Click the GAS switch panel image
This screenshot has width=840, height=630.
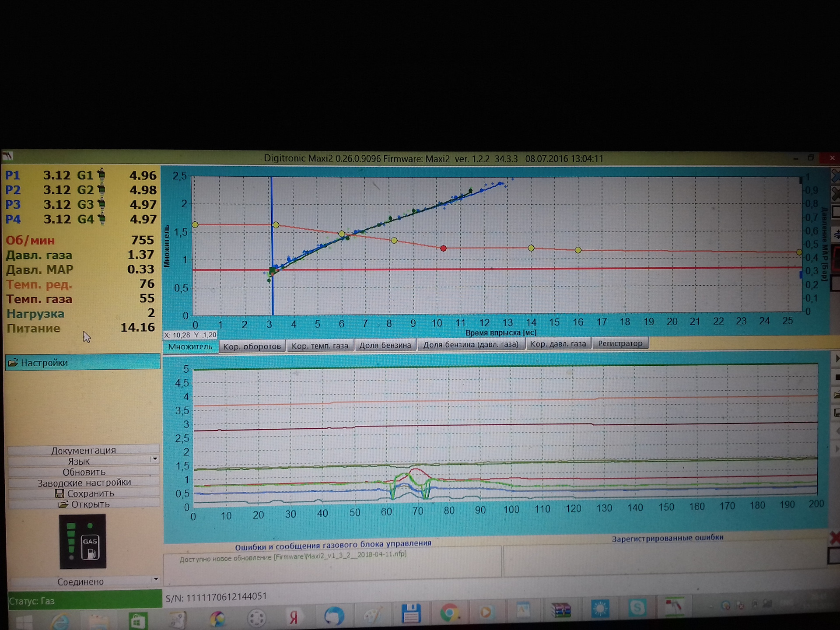pos(83,542)
